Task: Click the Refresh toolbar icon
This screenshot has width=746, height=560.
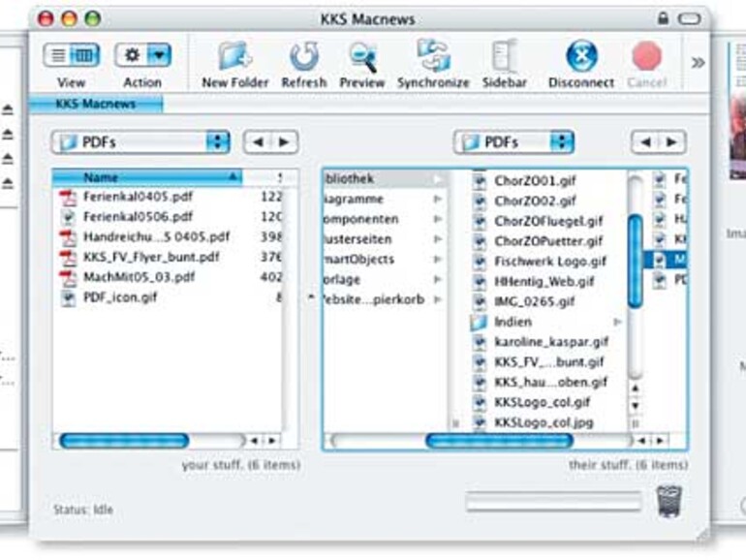Action: [304, 56]
